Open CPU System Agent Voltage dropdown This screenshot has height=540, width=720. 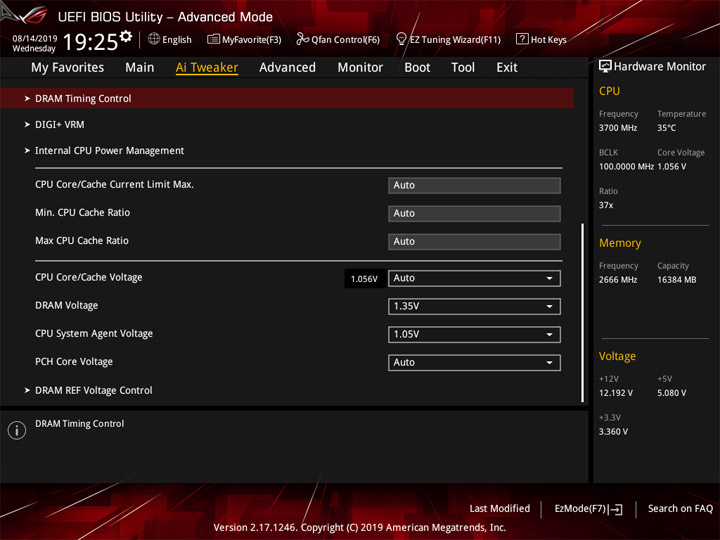[x=474, y=334]
